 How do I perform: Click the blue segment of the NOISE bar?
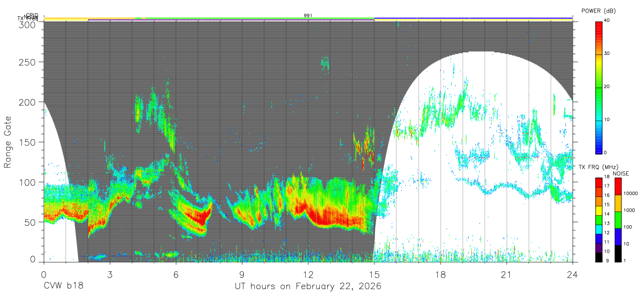[x=618, y=237]
